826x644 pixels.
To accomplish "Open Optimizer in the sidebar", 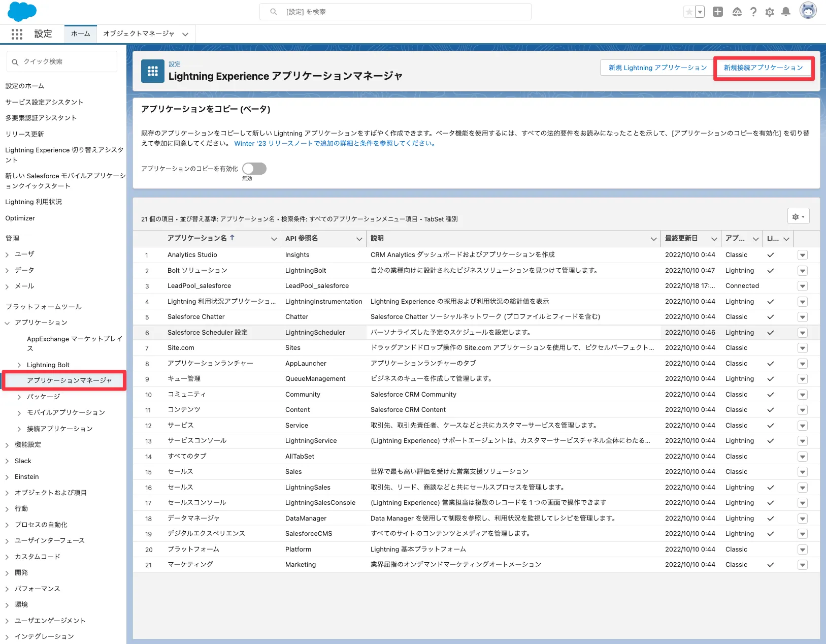I will click(20, 218).
